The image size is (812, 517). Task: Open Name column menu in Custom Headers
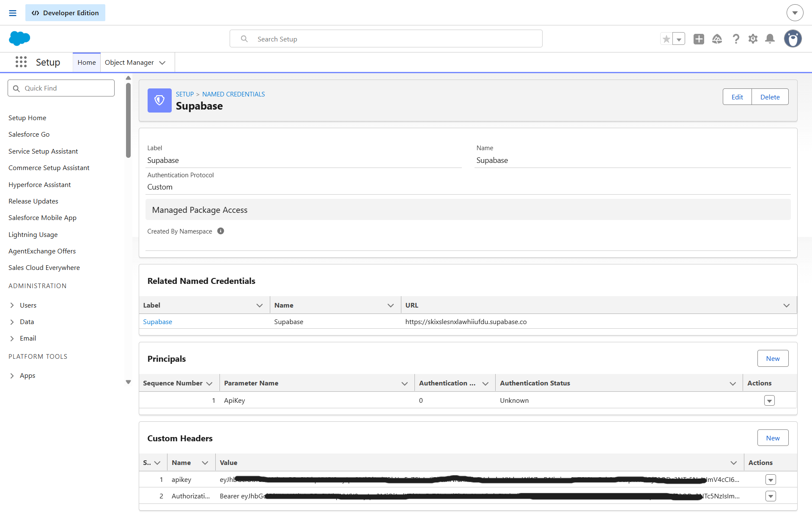(205, 463)
